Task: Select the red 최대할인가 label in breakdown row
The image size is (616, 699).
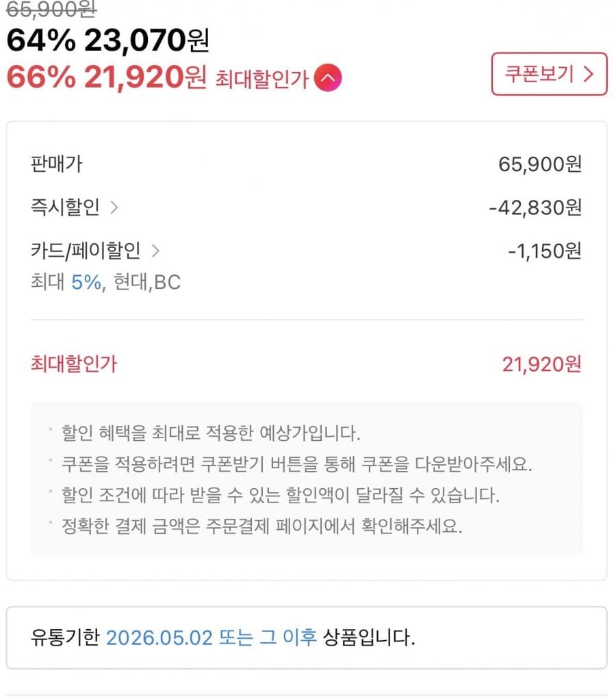Action: pyautogui.click(x=74, y=364)
